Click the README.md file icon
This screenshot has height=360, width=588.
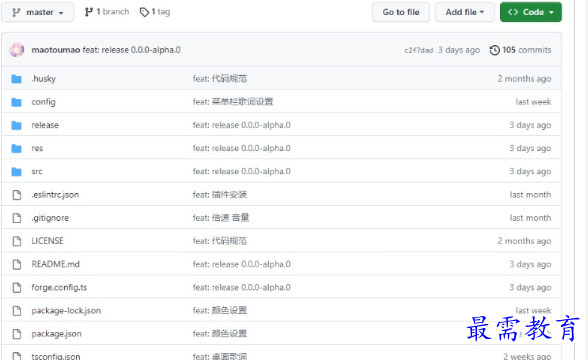click(17, 264)
